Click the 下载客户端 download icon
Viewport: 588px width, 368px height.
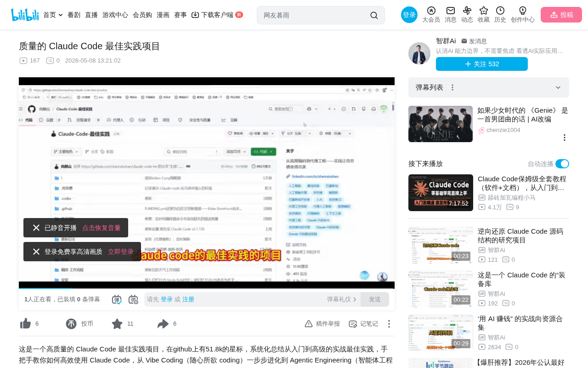195,15
